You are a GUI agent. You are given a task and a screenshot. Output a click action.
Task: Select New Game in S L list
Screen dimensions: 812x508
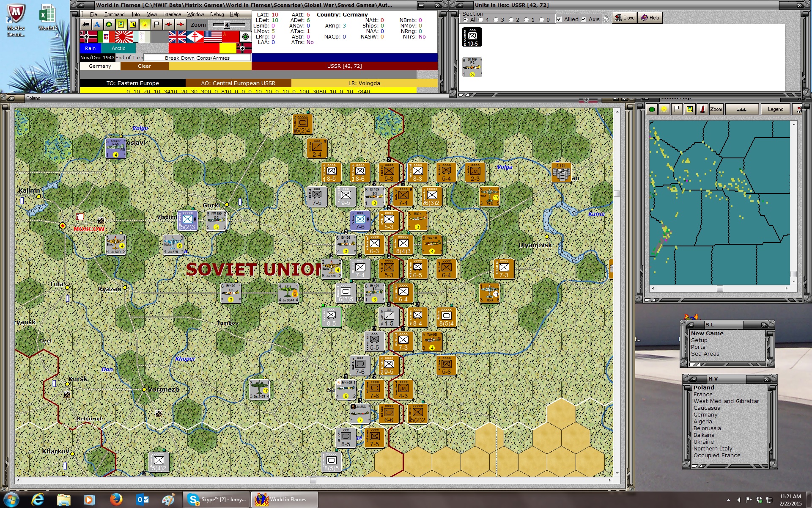pos(707,334)
